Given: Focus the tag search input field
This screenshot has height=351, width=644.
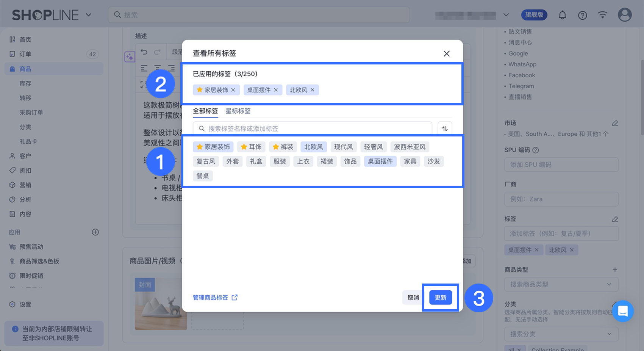Looking at the screenshot, I should click(313, 128).
